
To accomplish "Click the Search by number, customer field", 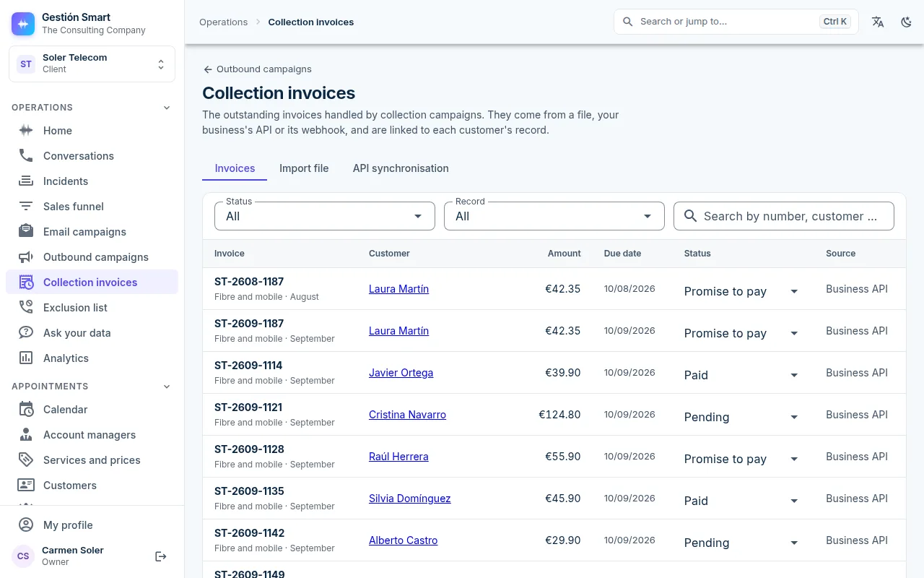I will 784,216.
